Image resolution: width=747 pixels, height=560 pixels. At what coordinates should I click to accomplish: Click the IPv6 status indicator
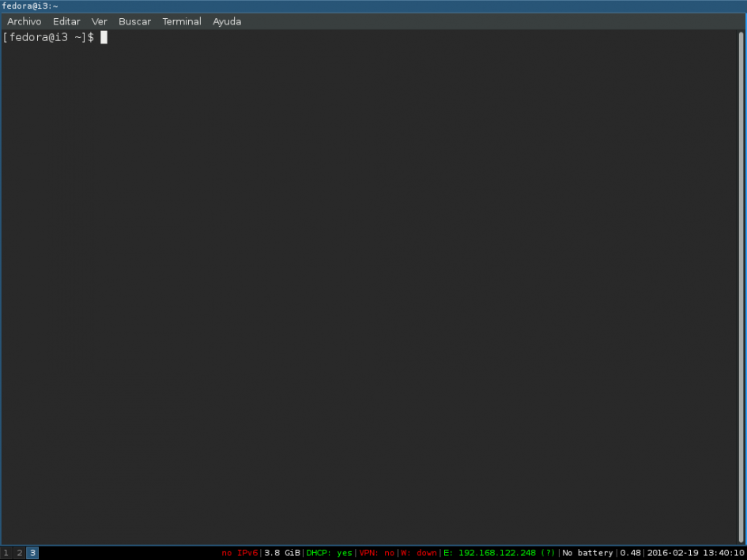[240, 553]
